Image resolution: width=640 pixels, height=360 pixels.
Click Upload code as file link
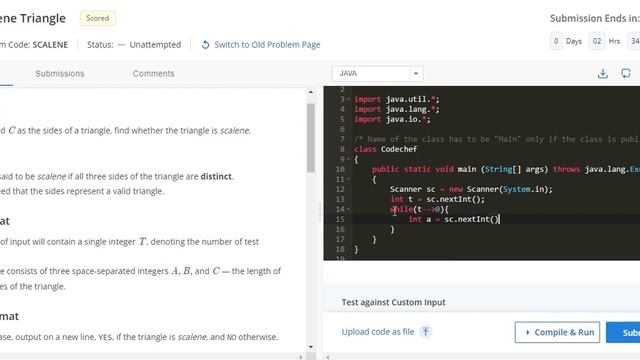click(378, 332)
